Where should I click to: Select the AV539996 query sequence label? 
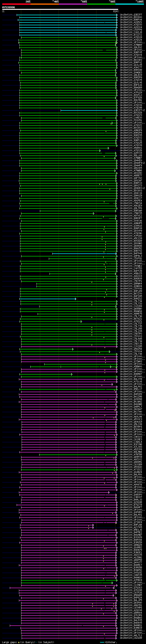point(8,8)
